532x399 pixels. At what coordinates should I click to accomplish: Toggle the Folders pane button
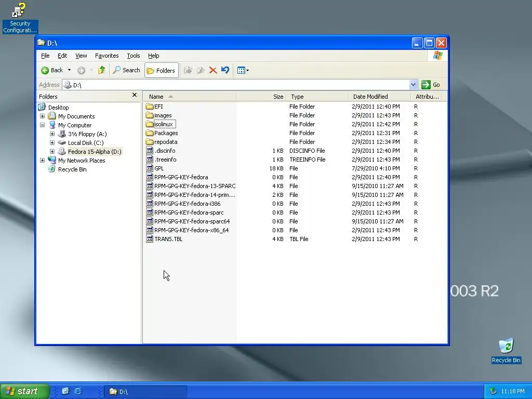point(161,70)
